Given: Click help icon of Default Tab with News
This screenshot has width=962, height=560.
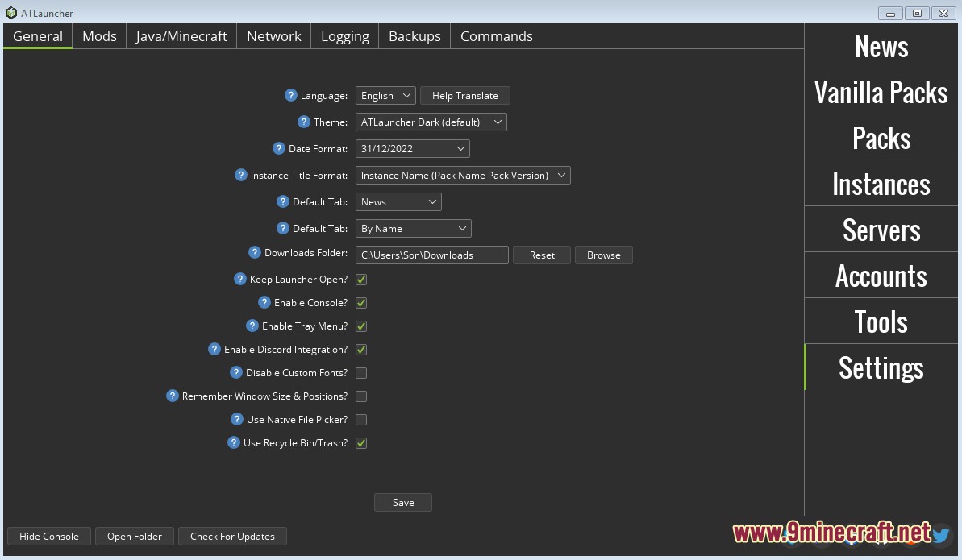Looking at the screenshot, I should (x=283, y=201).
